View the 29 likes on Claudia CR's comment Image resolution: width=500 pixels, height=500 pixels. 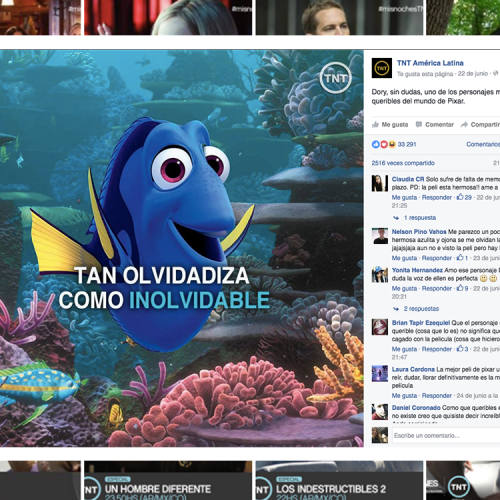[464, 197]
